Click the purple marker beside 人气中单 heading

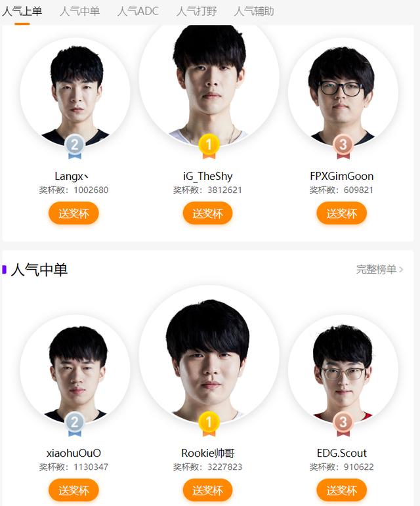coord(4,270)
